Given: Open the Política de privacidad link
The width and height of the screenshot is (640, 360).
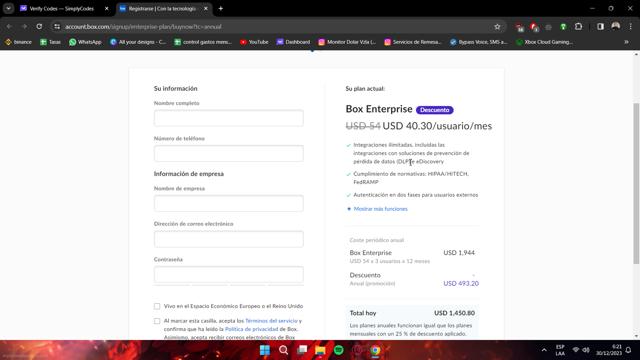Looking at the screenshot, I should click(251, 329).
